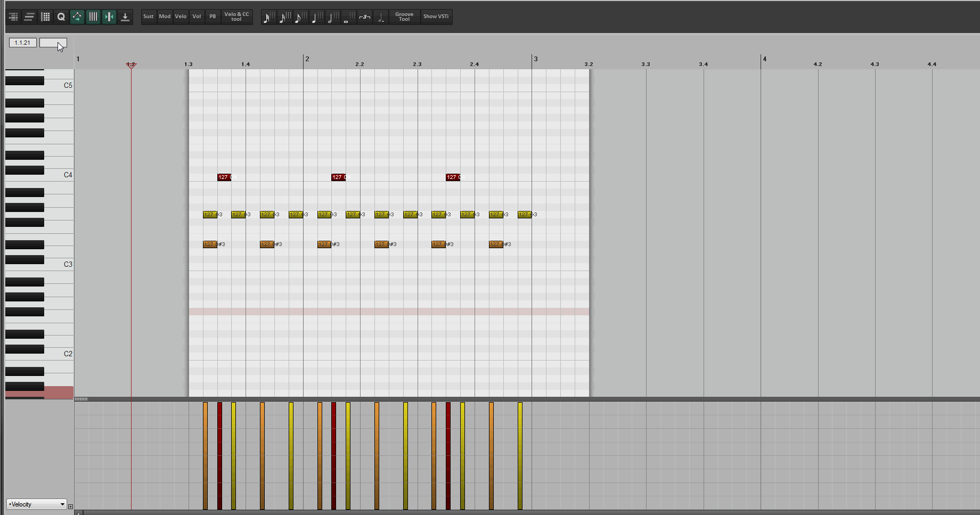Set grid to half note icon

(332, 18)
